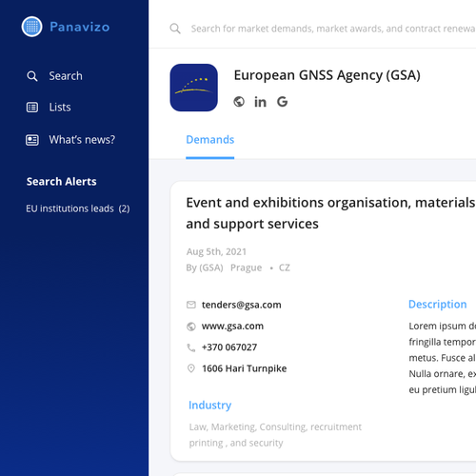Click into the market demands search field

[333, 29]
